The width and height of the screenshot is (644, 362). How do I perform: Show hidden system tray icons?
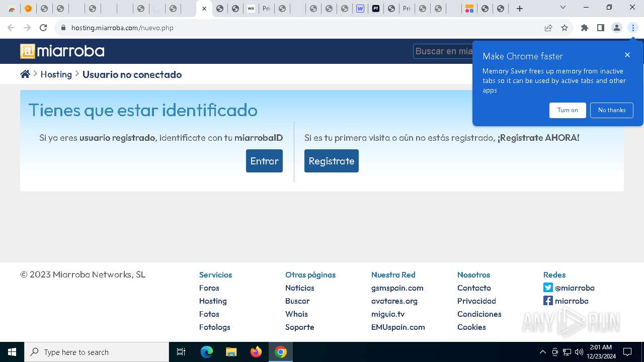(543, 352)
